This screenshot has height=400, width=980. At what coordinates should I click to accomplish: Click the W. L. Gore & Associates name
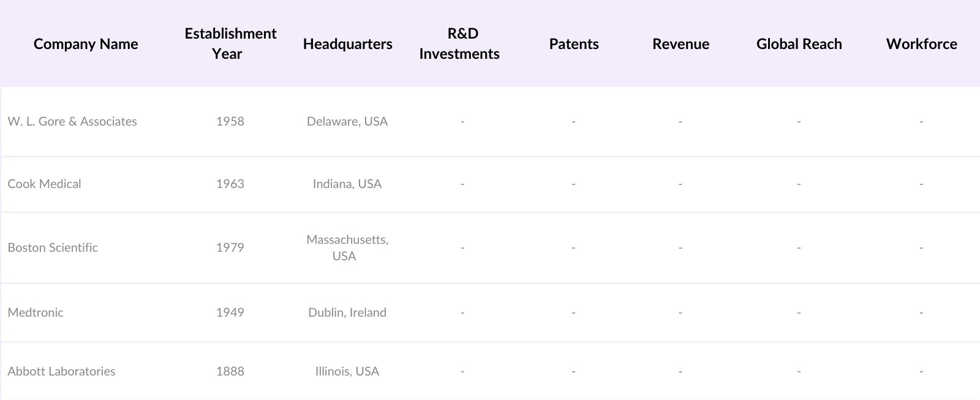[x=72, y=121]
